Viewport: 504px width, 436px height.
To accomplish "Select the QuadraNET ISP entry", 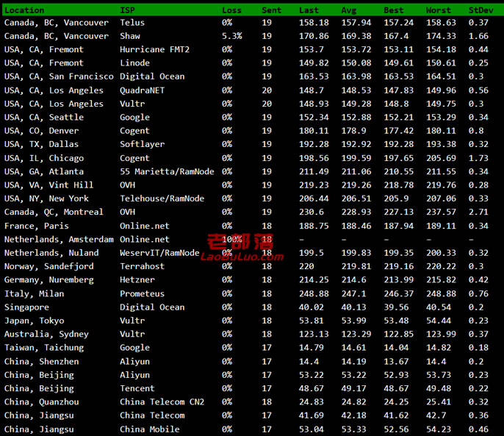I will coord(142,90).
